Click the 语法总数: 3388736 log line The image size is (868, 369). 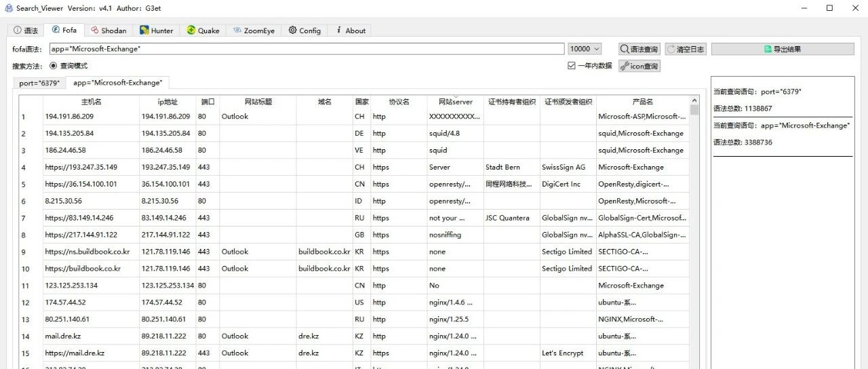743,142
